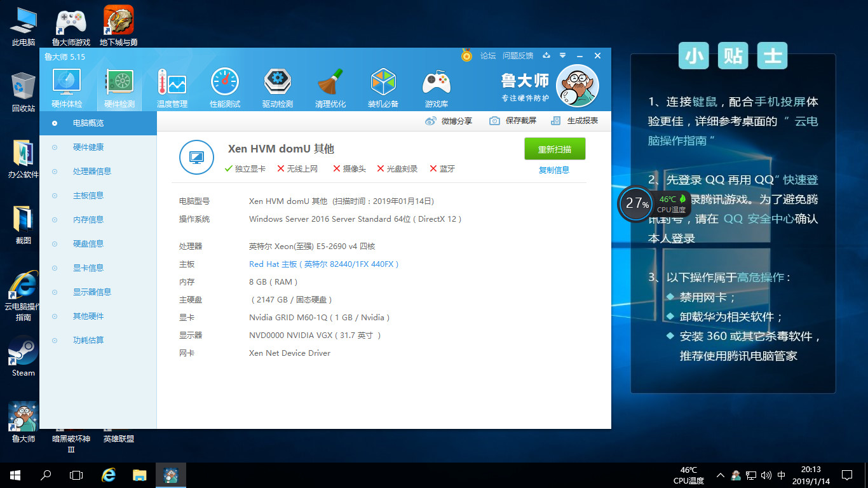The width and height of the screenshot is (868, 488).
Task: Select 其他硬件 in sidebar
Action: [x=98, y=316]
